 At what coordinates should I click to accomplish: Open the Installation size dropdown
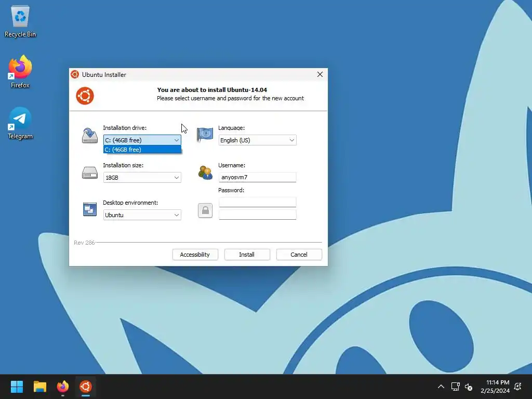tap(142, 178)
